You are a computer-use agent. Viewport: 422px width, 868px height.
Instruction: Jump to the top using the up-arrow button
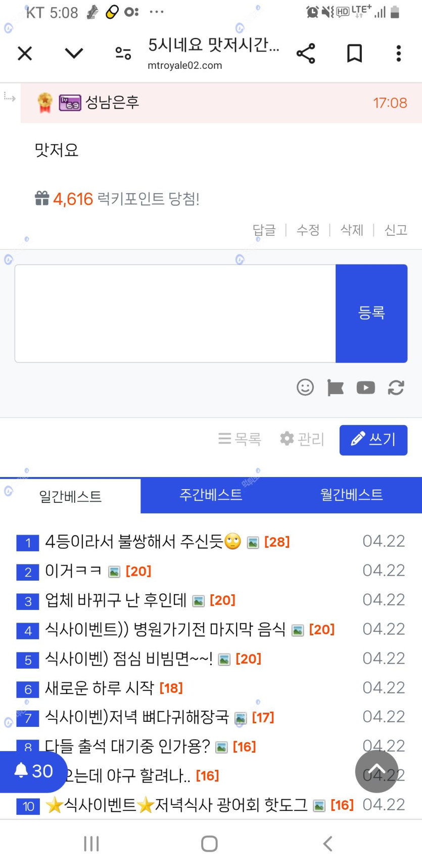377,771
